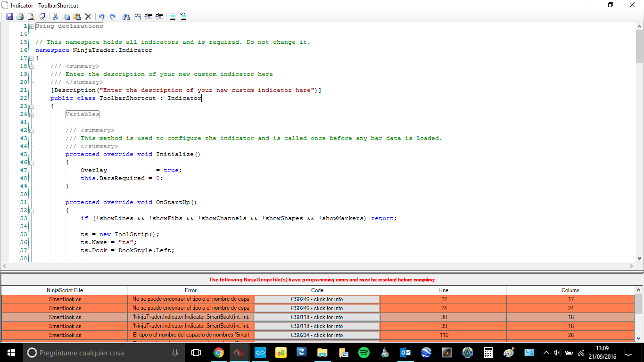The width and height of the screenshot is (644, 362).
Task: Collapse the class body at line 23
Action: coord(31,107)
